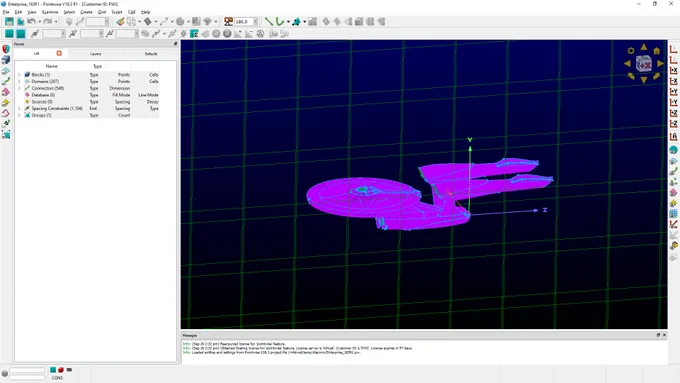Screen dimensions: 680x383
Task: Click the up arrow in the view navigator
Action: pyautogui.click(x=644, y=47)
